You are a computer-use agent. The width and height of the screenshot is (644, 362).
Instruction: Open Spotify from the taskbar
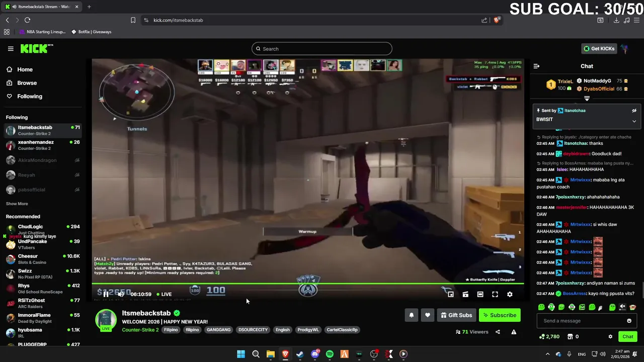pos(330,354)
